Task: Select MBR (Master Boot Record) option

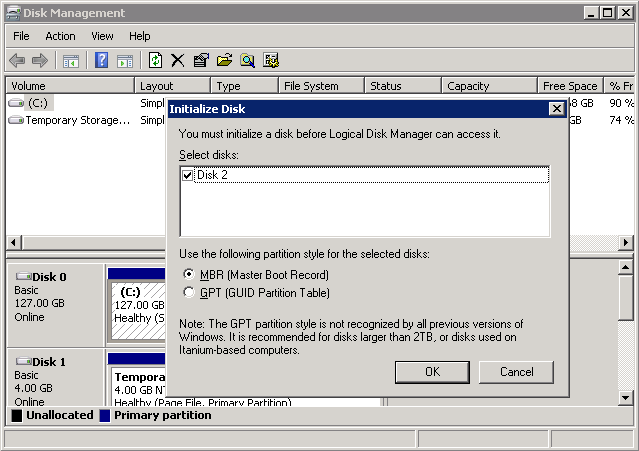Action: pyautogui.click(x=190, y=275)
